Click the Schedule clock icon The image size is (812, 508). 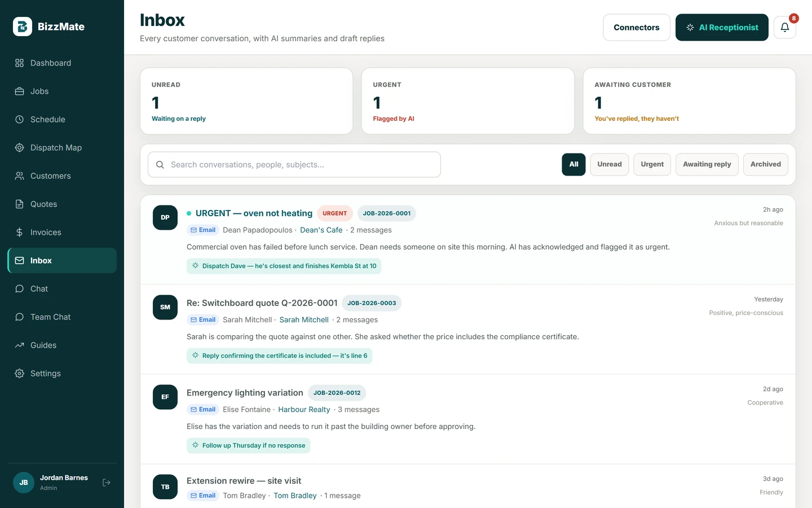click(19, 120)
